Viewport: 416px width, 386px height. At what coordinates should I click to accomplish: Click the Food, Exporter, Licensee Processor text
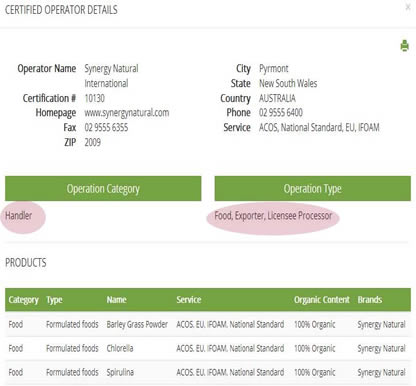point(273,216)
